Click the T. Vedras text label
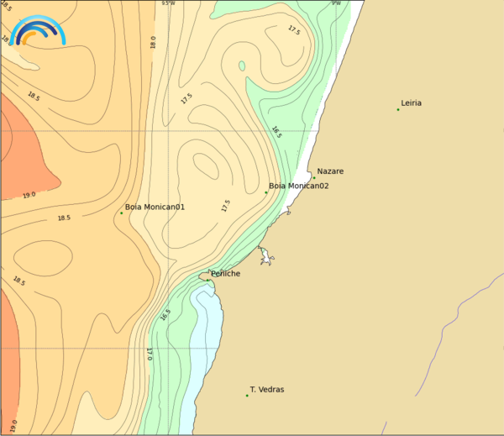Image resolution: width=504 pixels, height=436 pixels. coord(267,390)
